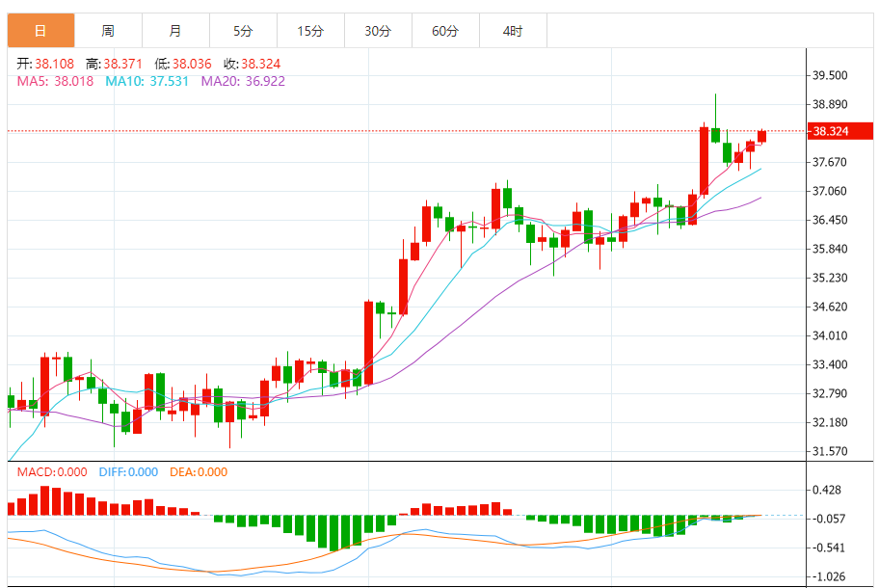
Task: Select the MA5: 38.018 indicator label
Action: click(55, 81)
